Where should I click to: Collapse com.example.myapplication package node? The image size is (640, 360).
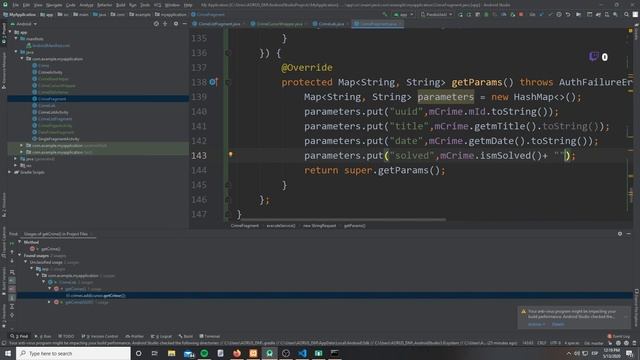coord(22,59)
